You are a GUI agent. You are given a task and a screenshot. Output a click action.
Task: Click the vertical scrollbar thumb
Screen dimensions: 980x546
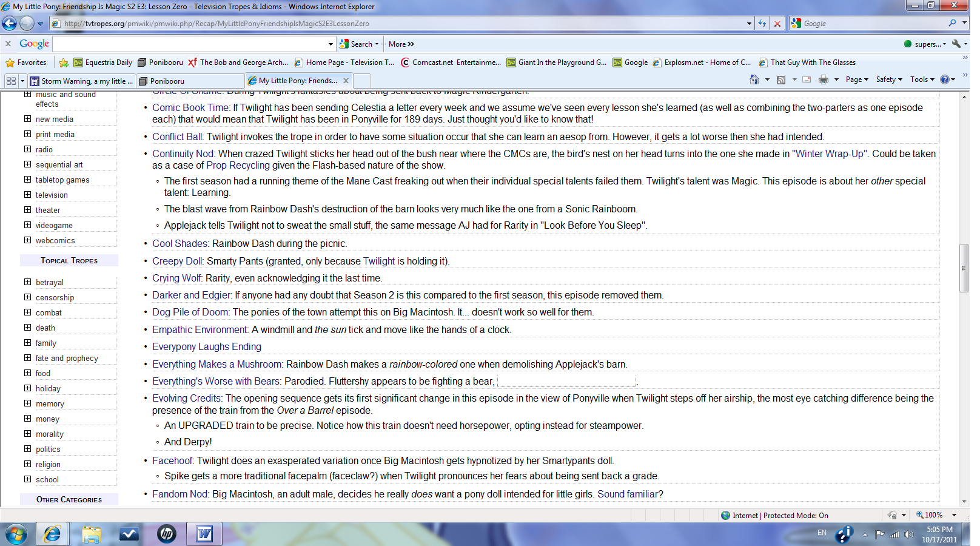[x=964, y=268]
